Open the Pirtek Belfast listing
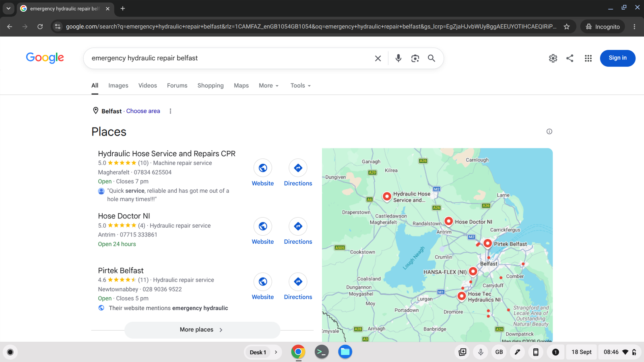Screen dimensions: 644x362 point(121,271)
